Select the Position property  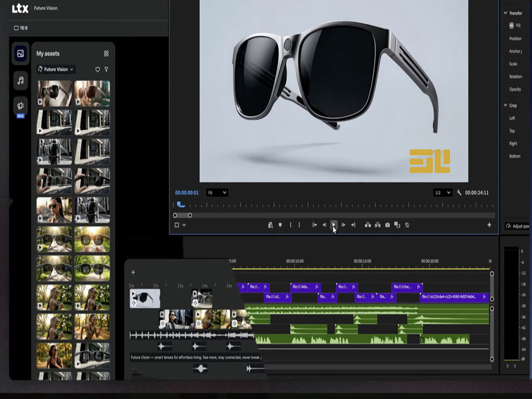point(515,38)
